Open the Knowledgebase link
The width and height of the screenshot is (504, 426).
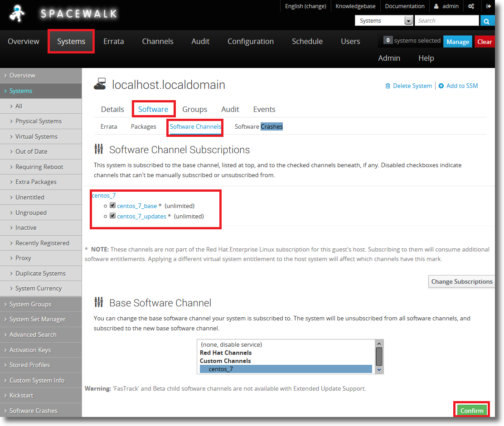pos(355,6)
